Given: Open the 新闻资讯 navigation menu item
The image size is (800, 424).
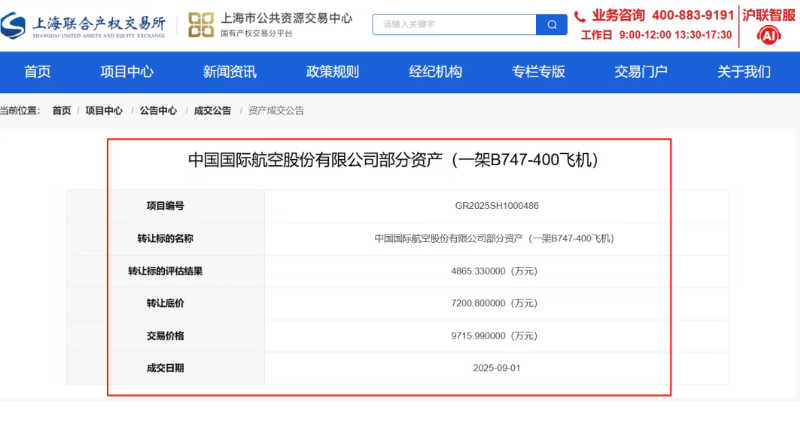Looking at the screenshot, I should 230,72.
